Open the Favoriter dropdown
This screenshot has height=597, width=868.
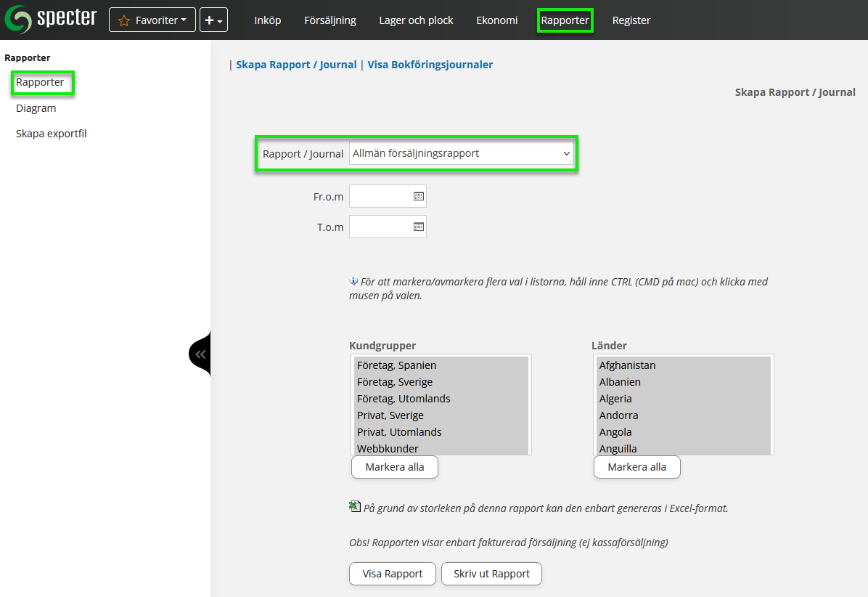coord(152,20)
